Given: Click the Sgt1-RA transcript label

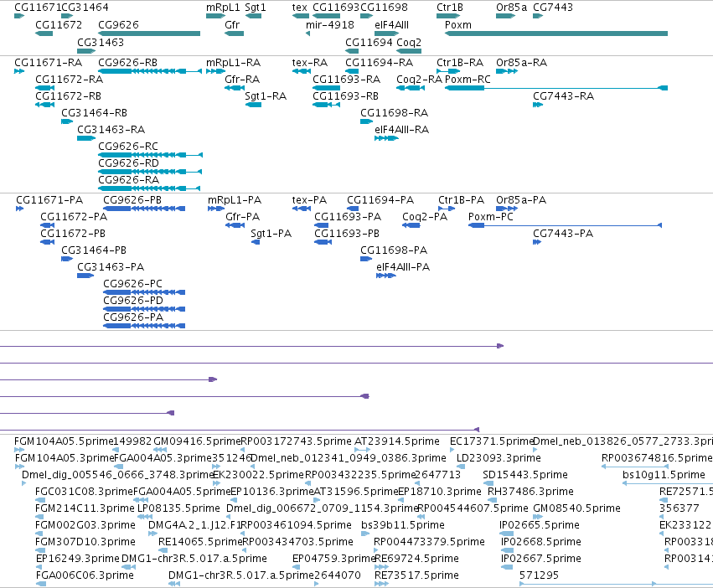Looking at the screenshot, I should [x=266, y=96].
